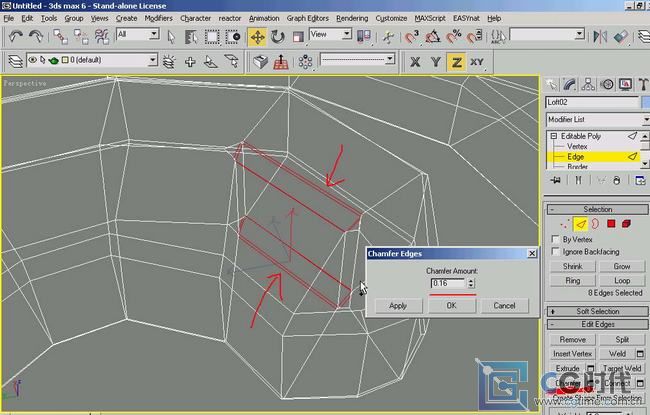The image size is (650, 415).
Task: Restrict axis to X
Action: click(x=415, y=62)
